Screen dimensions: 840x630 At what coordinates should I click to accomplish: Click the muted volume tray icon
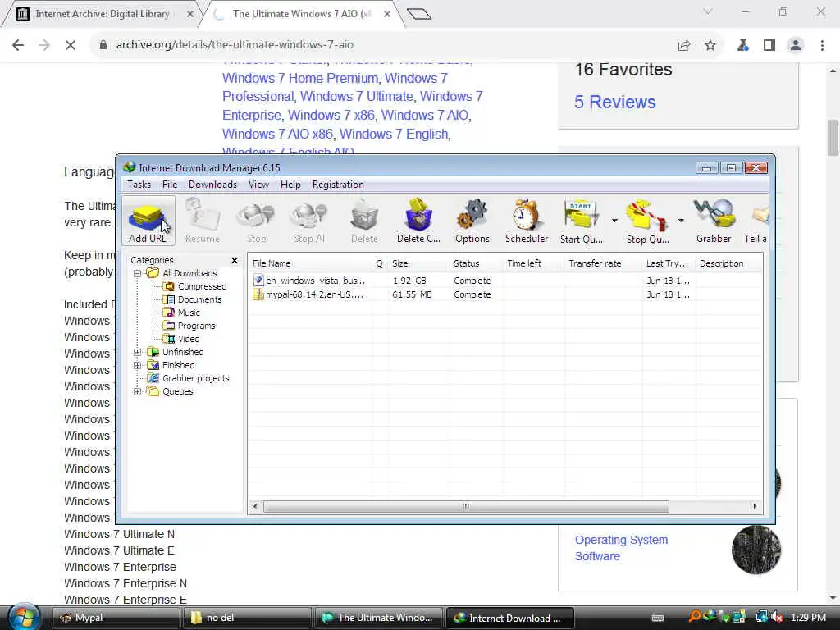tap(778, 618)
